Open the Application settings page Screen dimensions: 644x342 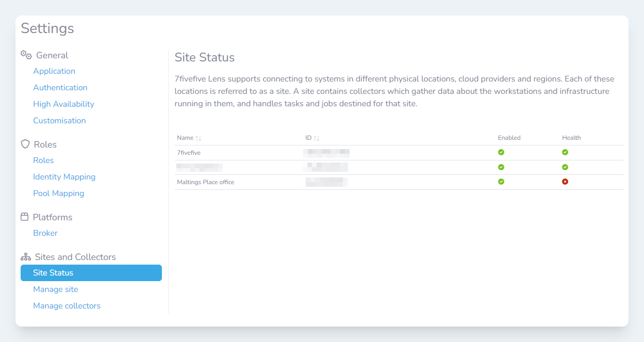tap(54, 71)
